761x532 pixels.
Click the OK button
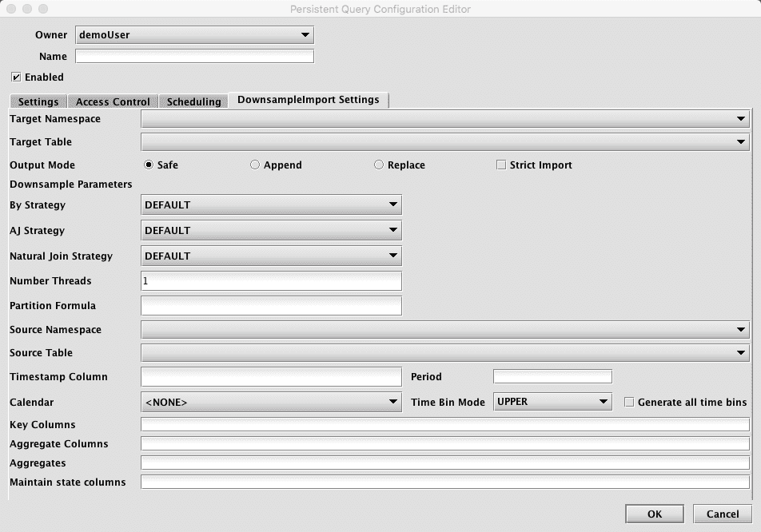pos(654,514)
